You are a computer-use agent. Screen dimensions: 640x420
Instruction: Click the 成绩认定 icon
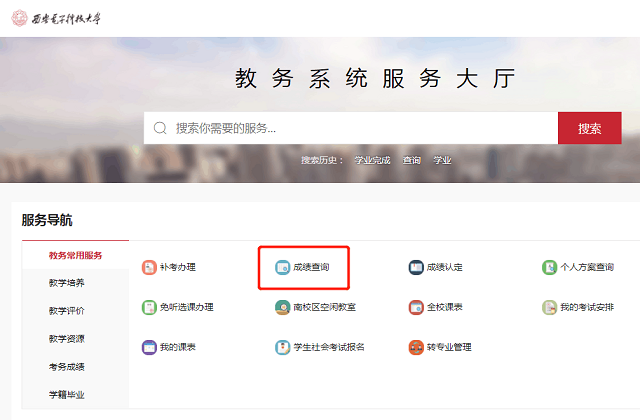click(416, 267)
